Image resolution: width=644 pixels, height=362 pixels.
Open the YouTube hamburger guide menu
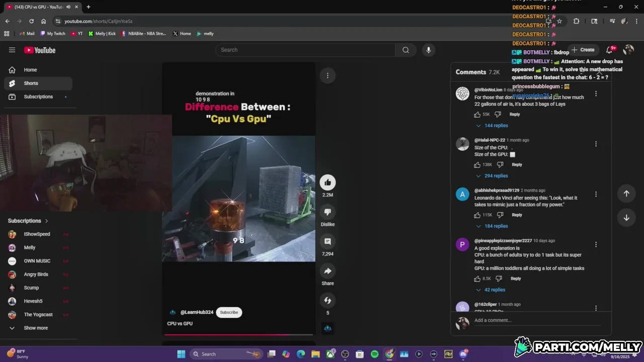(12, 50)
